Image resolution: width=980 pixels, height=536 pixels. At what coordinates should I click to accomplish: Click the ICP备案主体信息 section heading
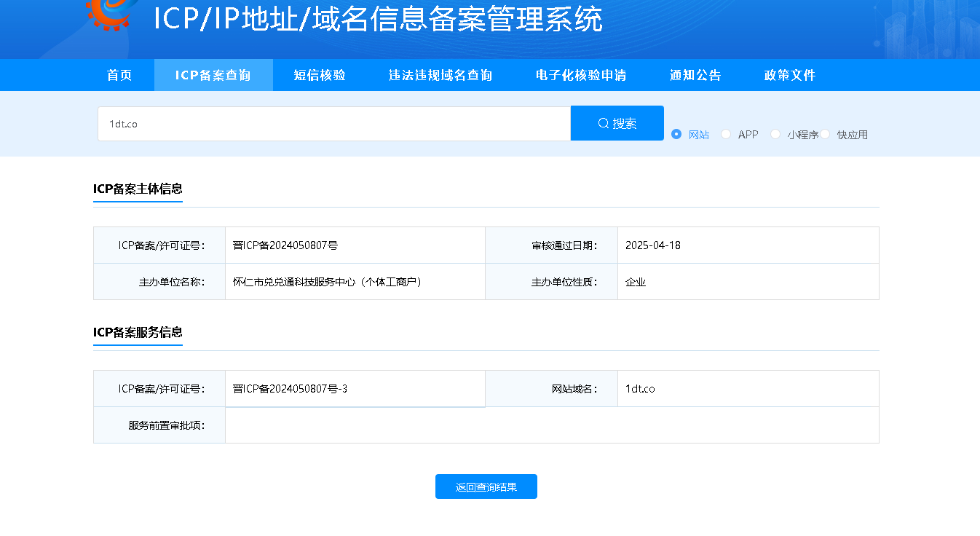point(138,189)
